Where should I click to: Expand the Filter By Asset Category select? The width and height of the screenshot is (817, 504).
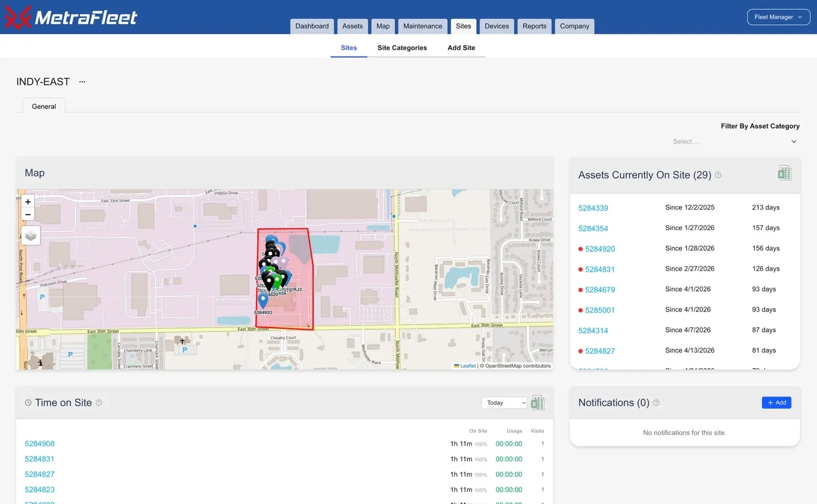pyautogui.click(x=735, y=142)
